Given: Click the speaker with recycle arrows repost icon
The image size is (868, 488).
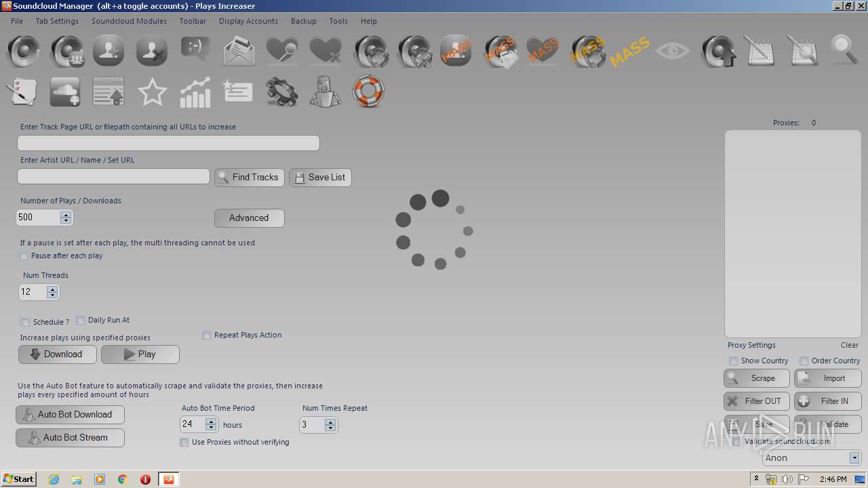Looking at the screenshot, I should (x=370, y=51).
